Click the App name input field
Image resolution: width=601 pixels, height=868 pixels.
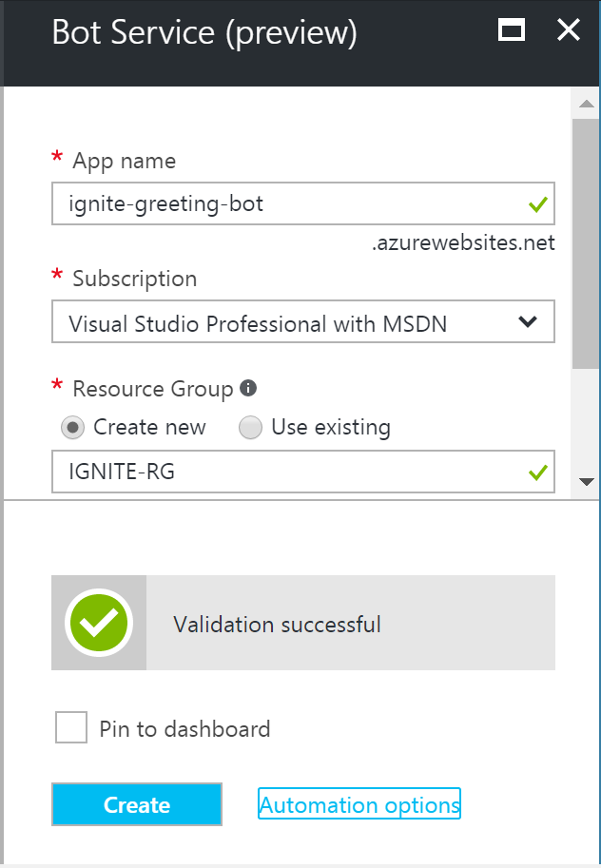[285, 203]
